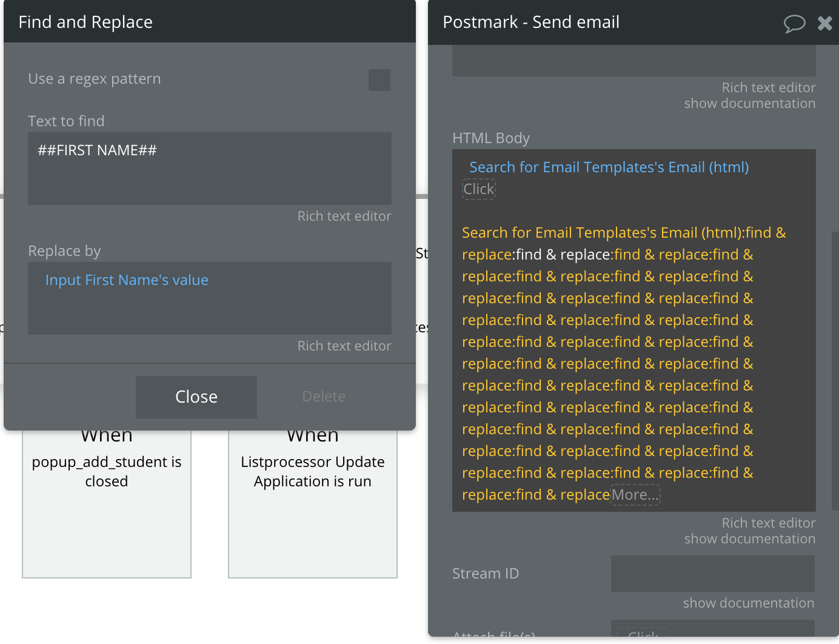The image size is (839, 644).
Task: Open Rich text editor under Text to find
Action: pyautogui.click(x=344, y=216)
